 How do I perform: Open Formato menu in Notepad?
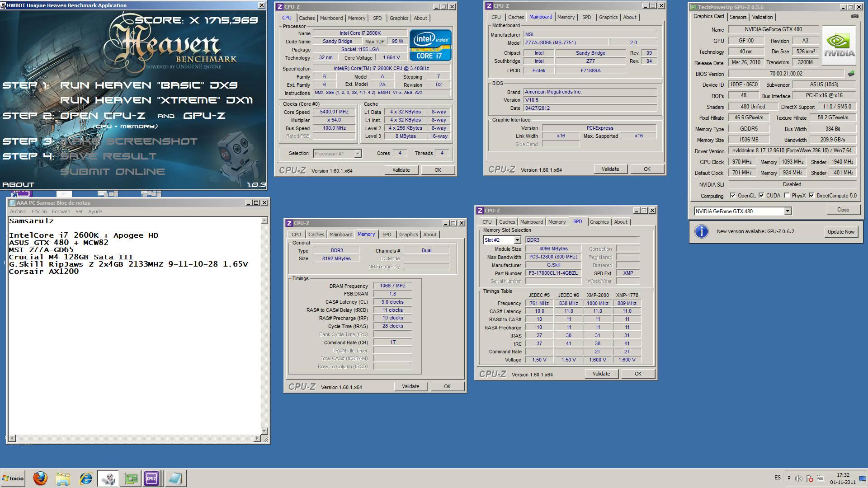(x=61, y=211)
